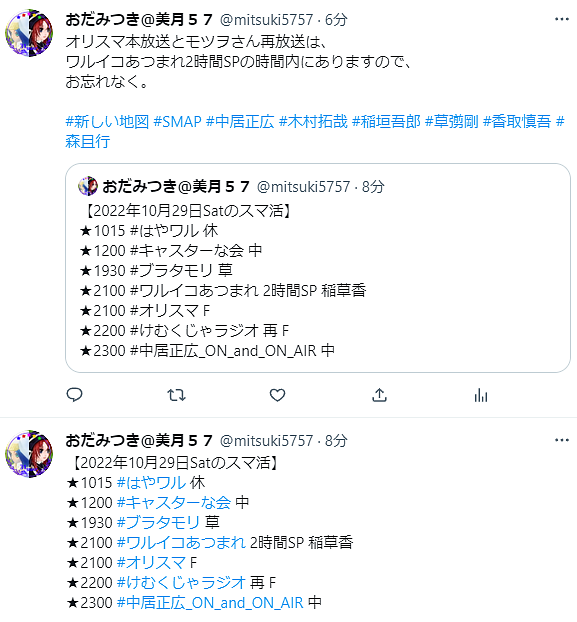Open profile avatar of first tweet
Viewport: 577px width, 622px height.
(29, 33)
